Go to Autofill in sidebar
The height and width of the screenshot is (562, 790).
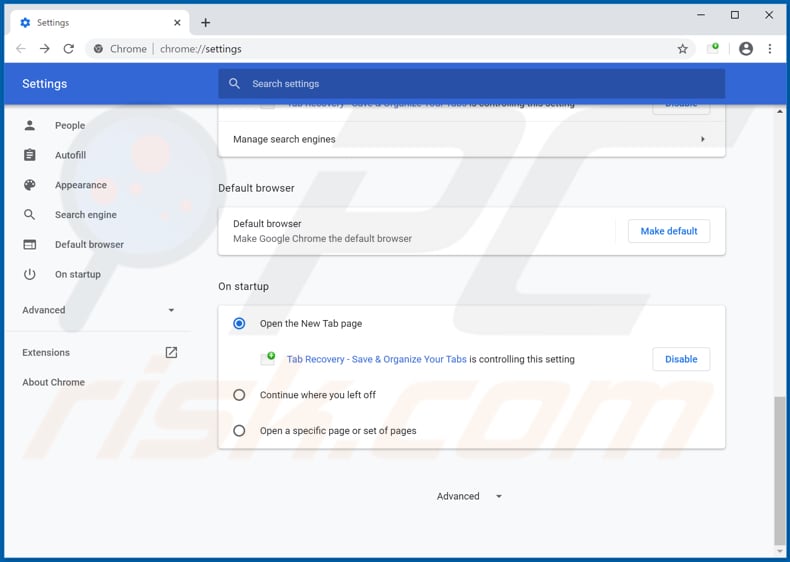coord(71,155)
